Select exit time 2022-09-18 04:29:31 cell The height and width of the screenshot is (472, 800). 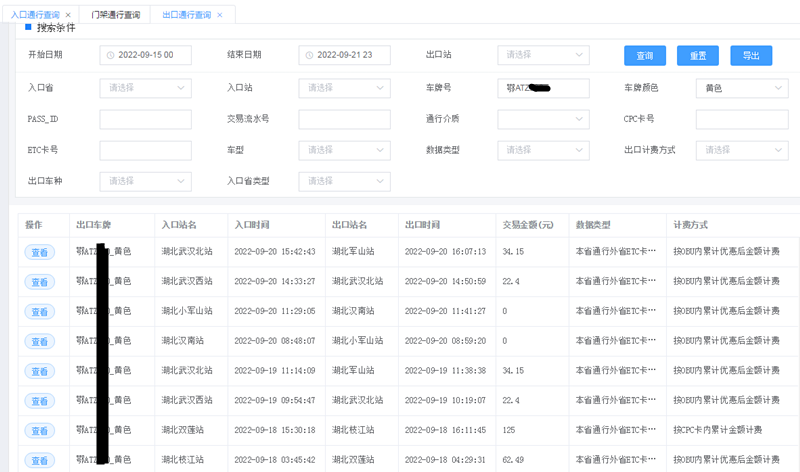click(445, 460)
